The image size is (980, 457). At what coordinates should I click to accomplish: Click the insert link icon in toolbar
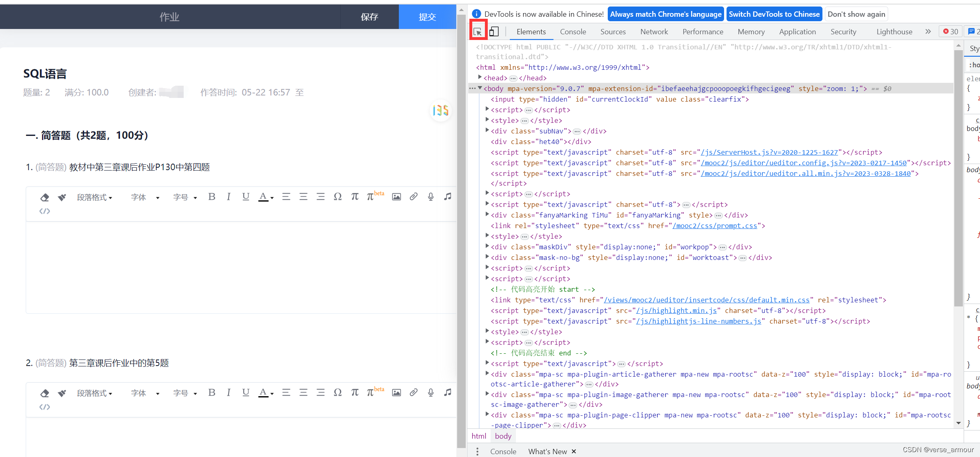point(414,197)
